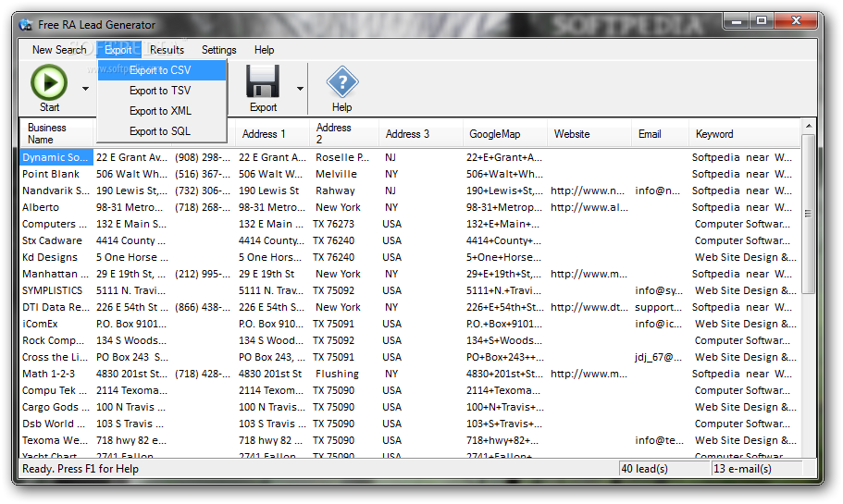
Task: Sort by Website column header
Action: pyautogui.click(x=589, y=134)
